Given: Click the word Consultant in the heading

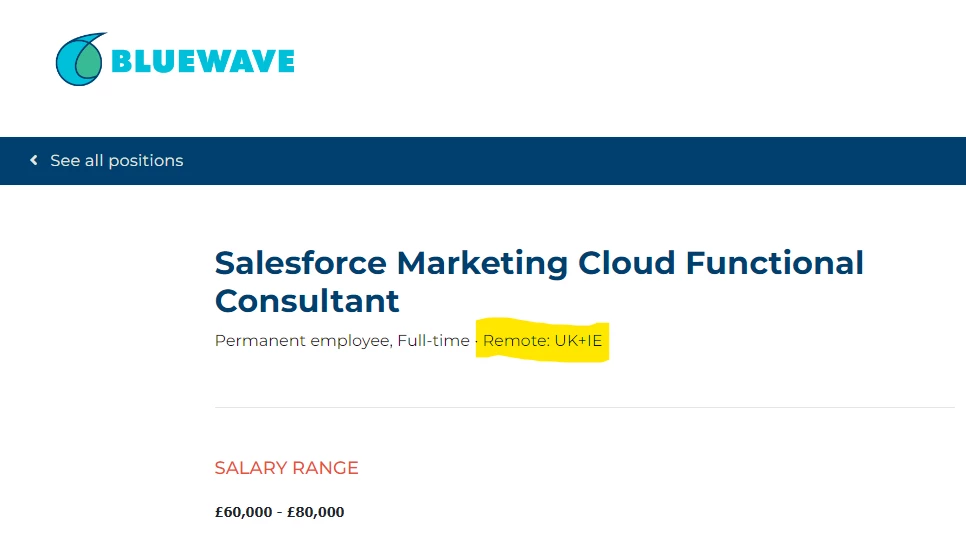Looking at the screenshot, I should (x=307, y=301).
